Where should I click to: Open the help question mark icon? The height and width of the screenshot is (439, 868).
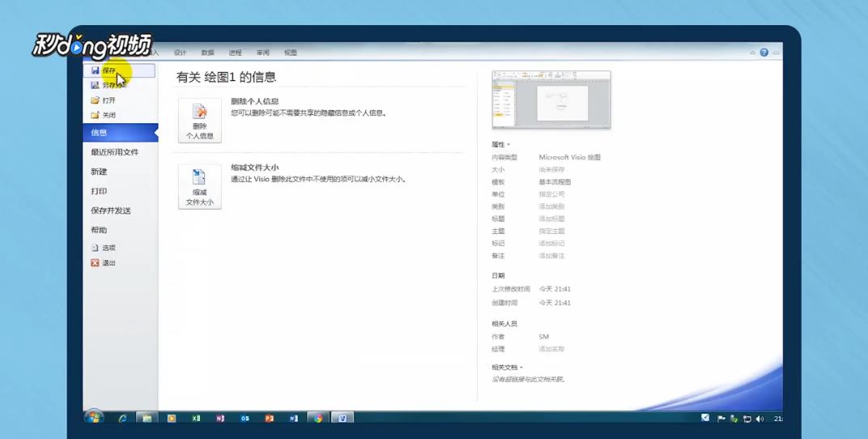[764, 53]
